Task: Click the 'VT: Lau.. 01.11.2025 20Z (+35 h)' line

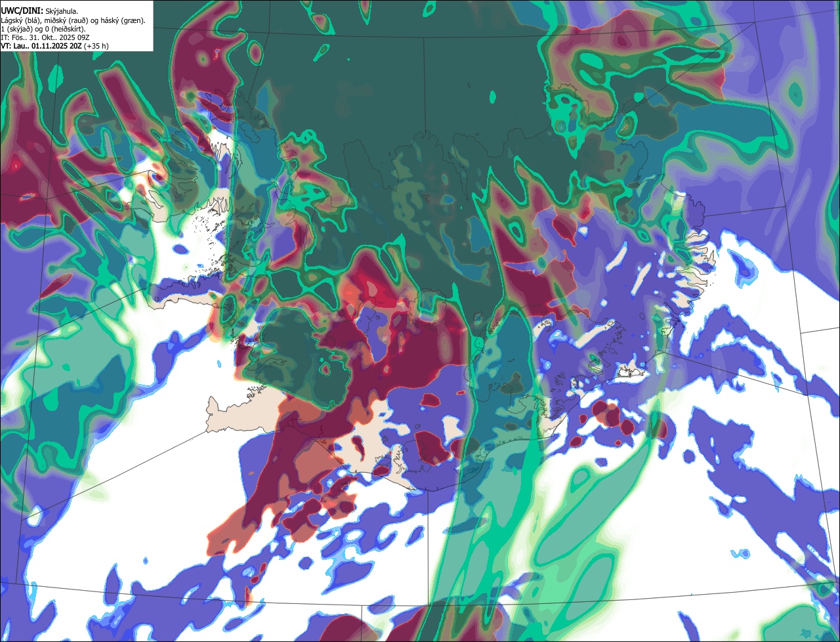Action: [x=55, y=46]
